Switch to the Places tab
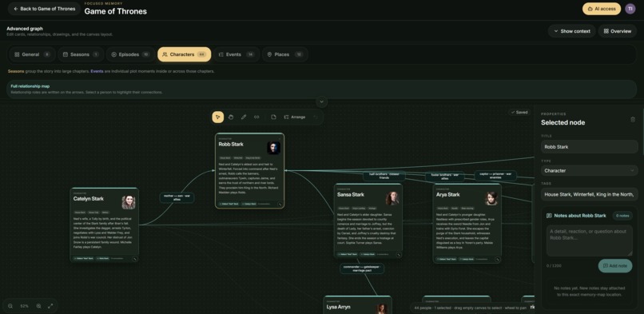The width and height of the screenshot is (644, 314). pos(284,54)
